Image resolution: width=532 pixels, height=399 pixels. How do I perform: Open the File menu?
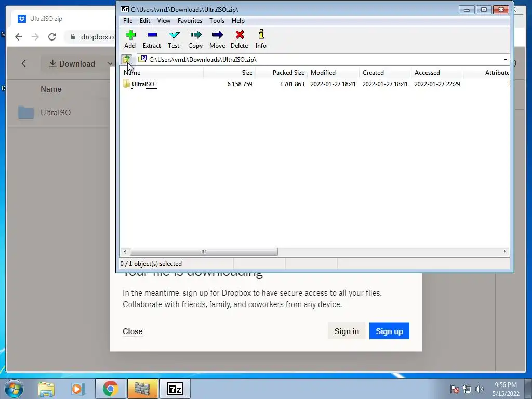click(x=128, y=21)
